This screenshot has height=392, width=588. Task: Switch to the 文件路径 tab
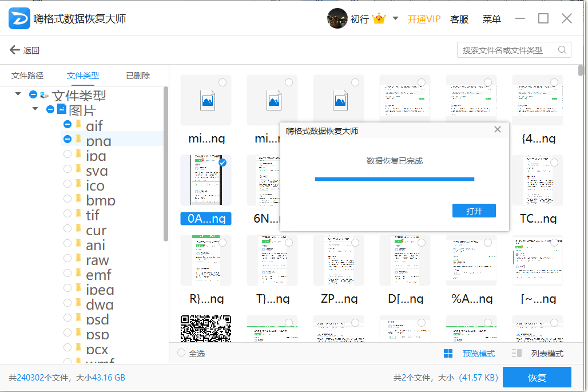pos(27,76)
